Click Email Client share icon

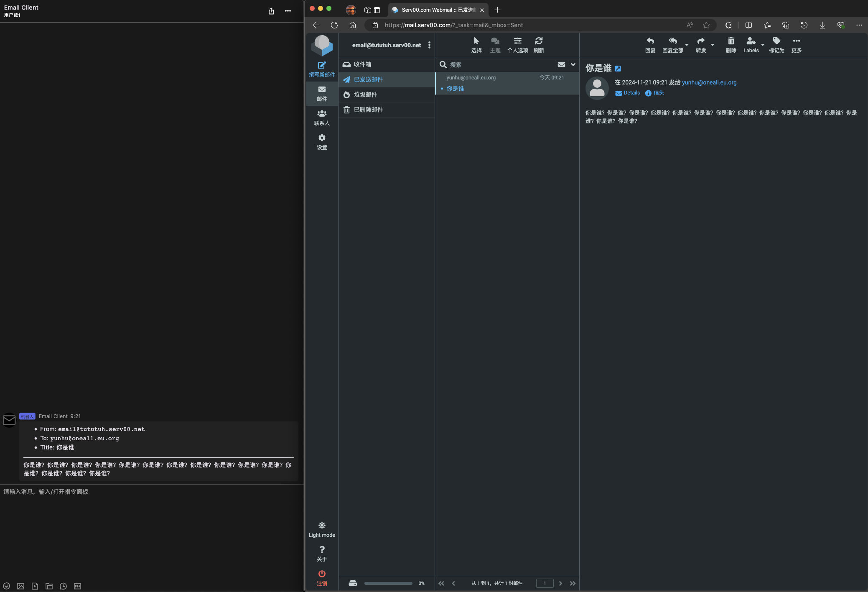click(271, 11)
